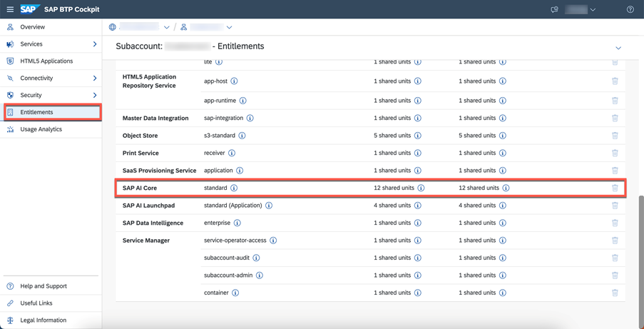Click the SAP Data Intelligence service name
The image size is (644, 329).
pyautogui.click(x=153, y=223)
